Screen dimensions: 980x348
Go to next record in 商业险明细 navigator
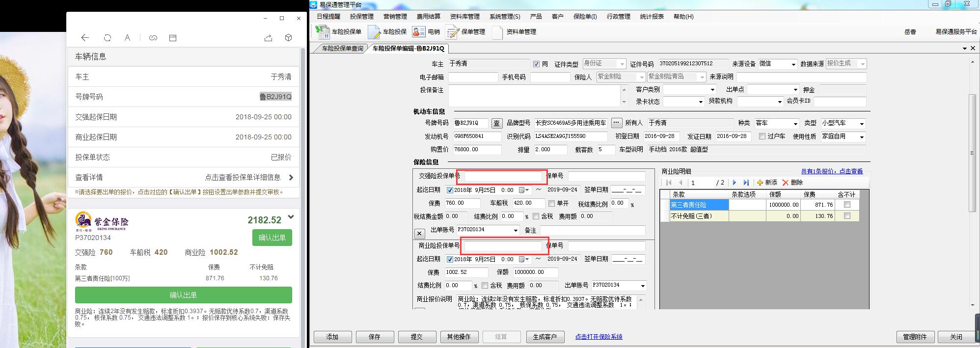[735, 183]
